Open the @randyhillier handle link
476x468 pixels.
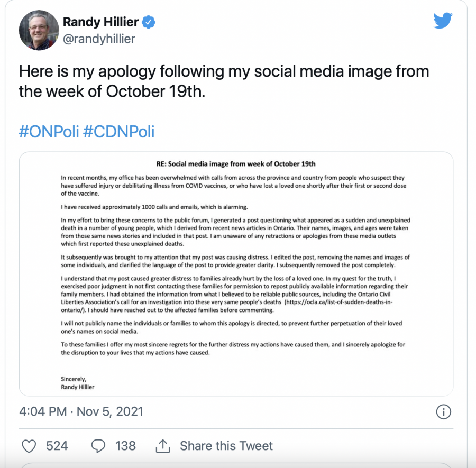99,39
